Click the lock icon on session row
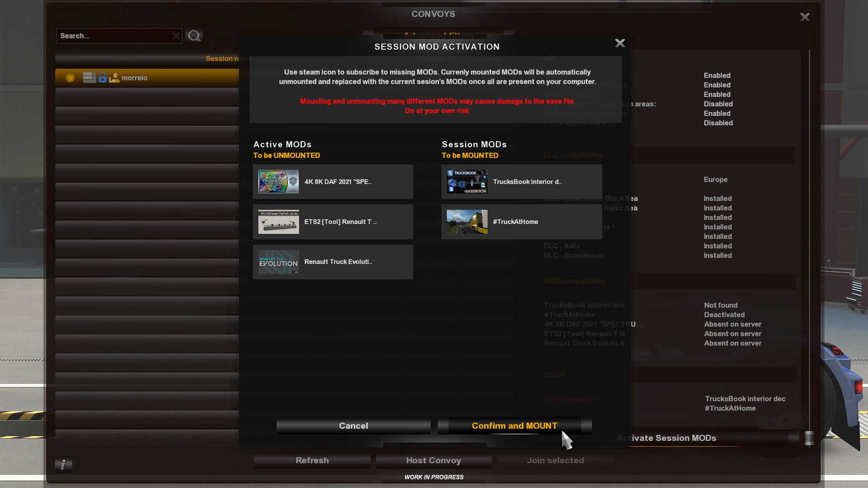Screen dimensions: 868x488 click(x=102, y=77)
